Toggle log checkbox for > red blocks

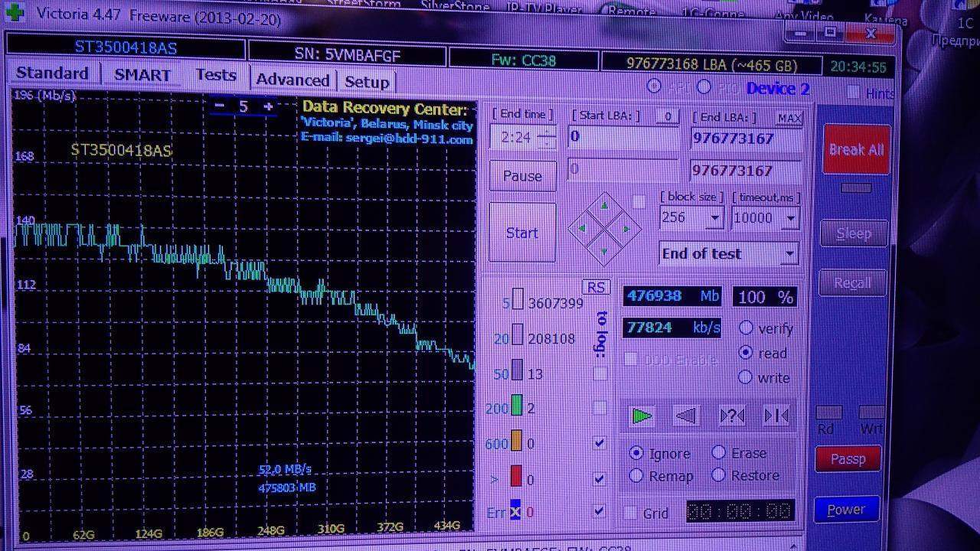click(x=599, y=479)
